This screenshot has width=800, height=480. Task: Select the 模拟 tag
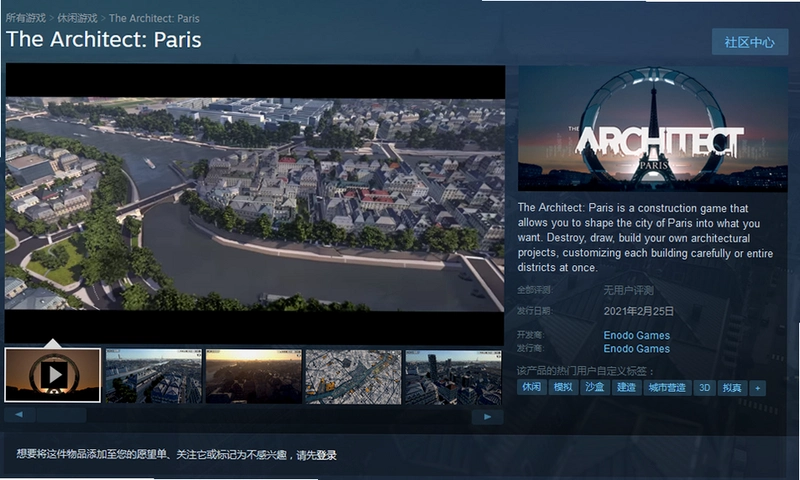coord(563,387)
